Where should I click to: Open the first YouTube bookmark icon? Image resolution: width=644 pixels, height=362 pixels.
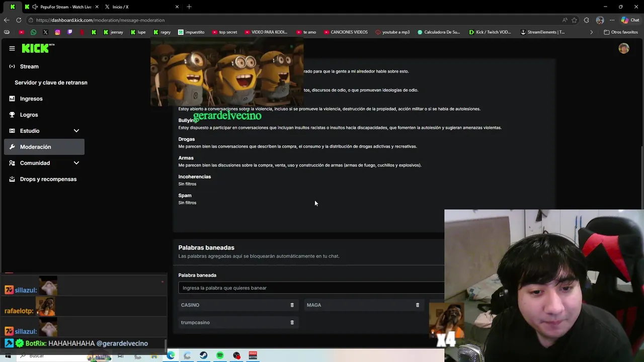pyautogui.click(x=21, y=32)
